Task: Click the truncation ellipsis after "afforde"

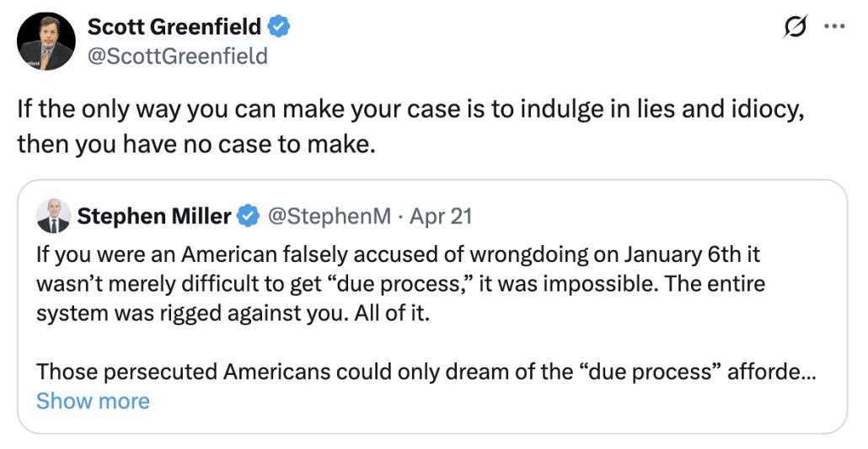Action: [x=807, y=371]
